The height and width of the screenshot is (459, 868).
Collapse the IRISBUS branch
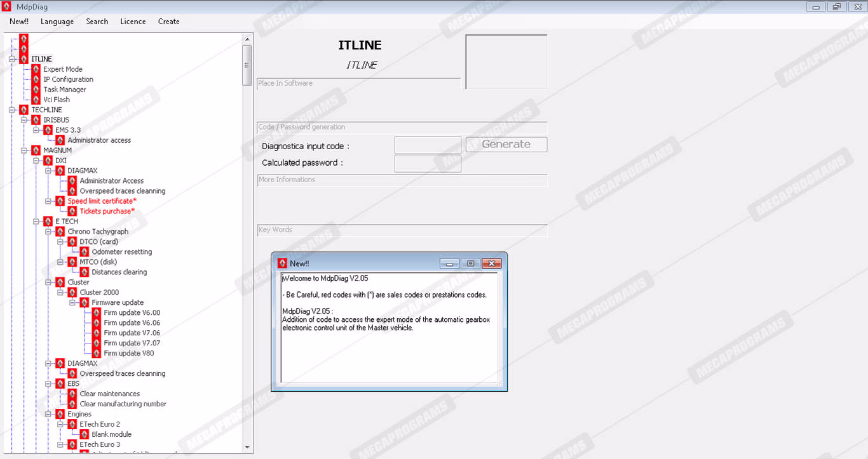[x=24, y=120]
